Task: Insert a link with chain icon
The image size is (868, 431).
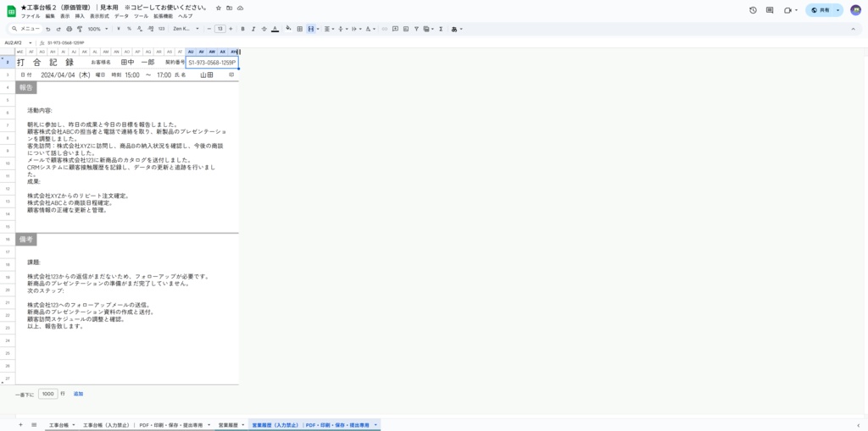Action: 385,29
